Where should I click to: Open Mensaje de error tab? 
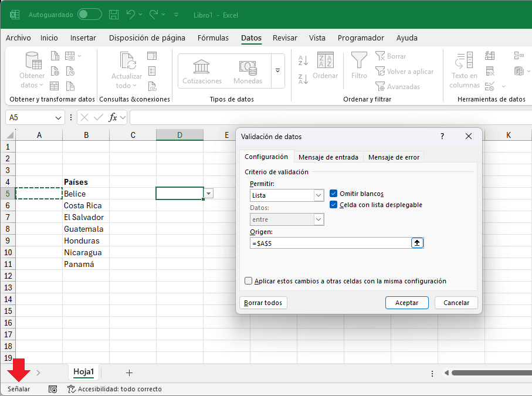[x=394, y=157]
